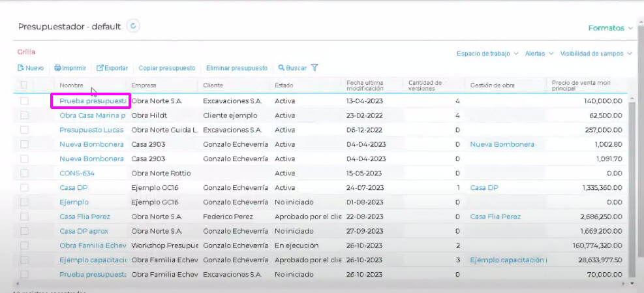Open the Ejemplo budget link
The width and height of the screenshot is (644, 293).
point(74,202)
